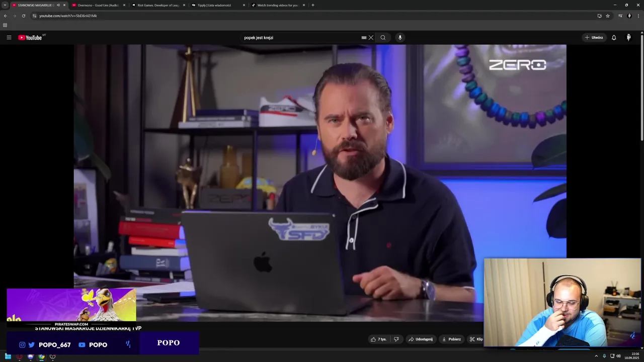
Task: Open the Chrome icon in taskbar
Action: pyautogui.click(x=41, y=356)
